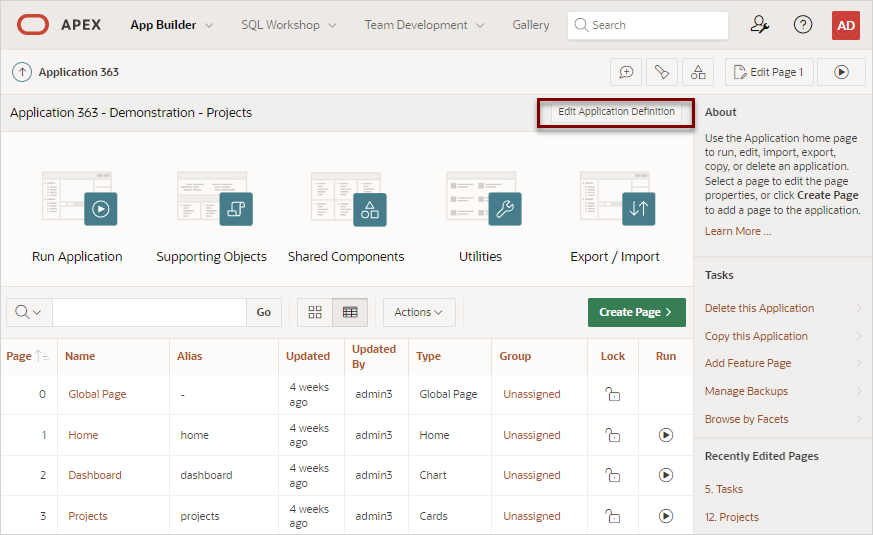Open Shared Components shapes icon in toolbar
This screenshot has width=873, height=535.
coord(698,72)
